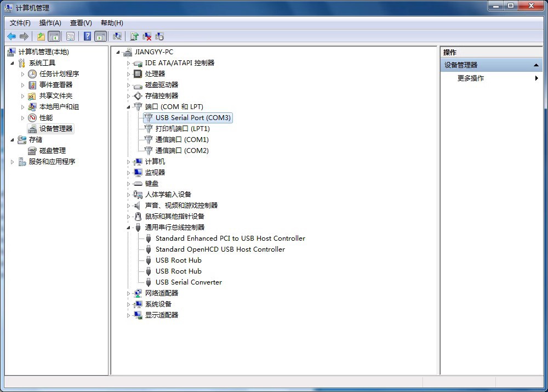Click the Scan for hardware changes icon
The width and height of the screenshot is (548, 392).
pos(117,36)
